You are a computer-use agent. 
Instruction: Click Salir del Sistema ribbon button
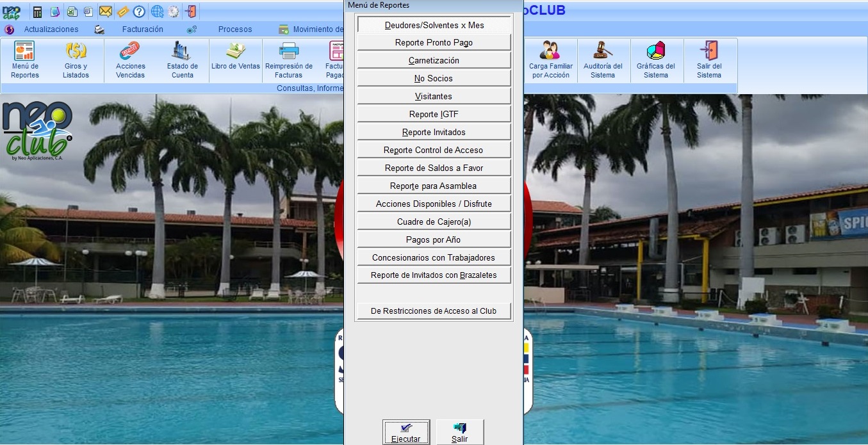click(709, 60)
